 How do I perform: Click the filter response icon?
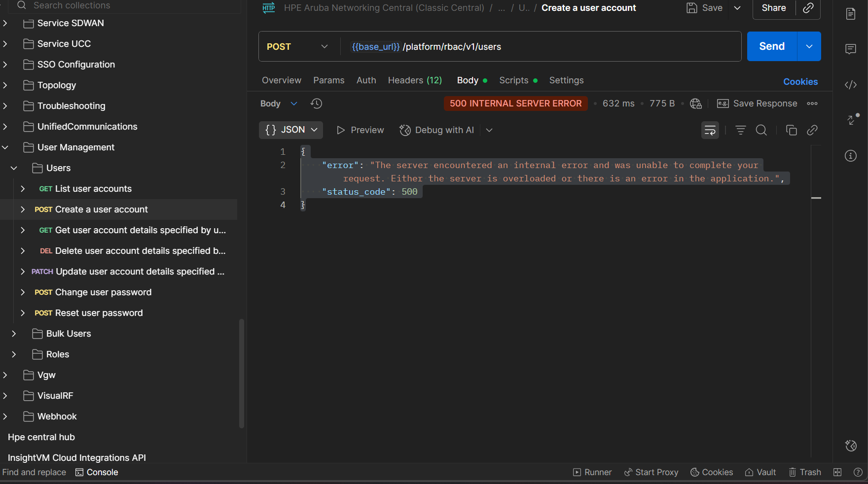click(x=740, y=130)
